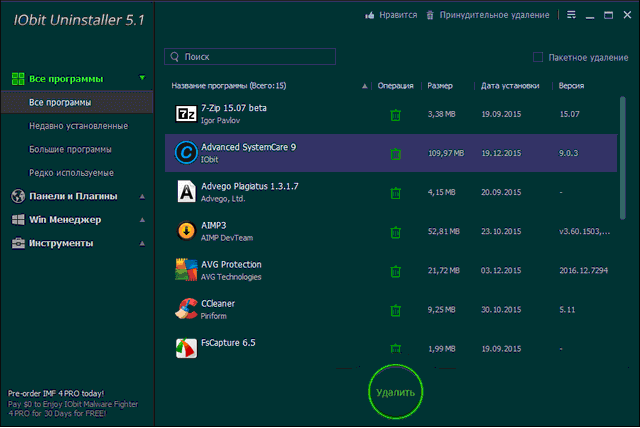The image size is (640, 428).
Task: Click the round Удалить button
Action: (396, 392)
